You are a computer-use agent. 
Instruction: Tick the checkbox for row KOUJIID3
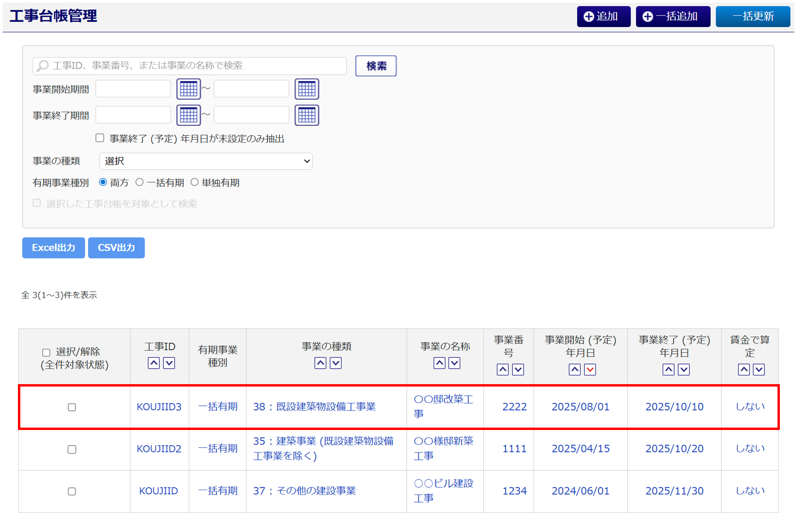(72, 407)
